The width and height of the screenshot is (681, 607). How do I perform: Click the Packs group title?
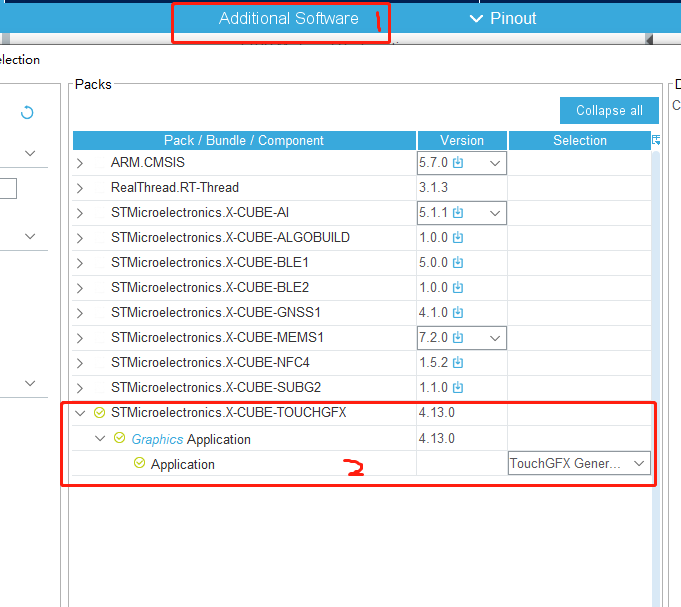(x=93, y=84)
